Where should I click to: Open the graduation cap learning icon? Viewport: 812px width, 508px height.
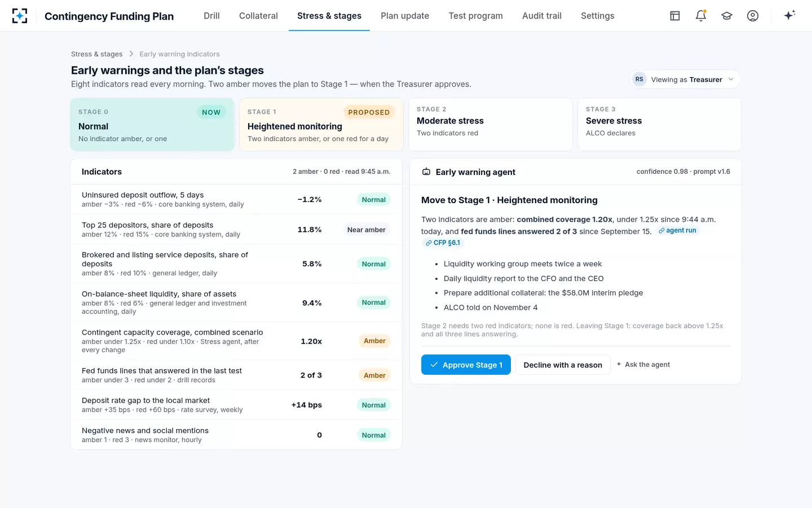pyautogui.click(x=727, y=16)
